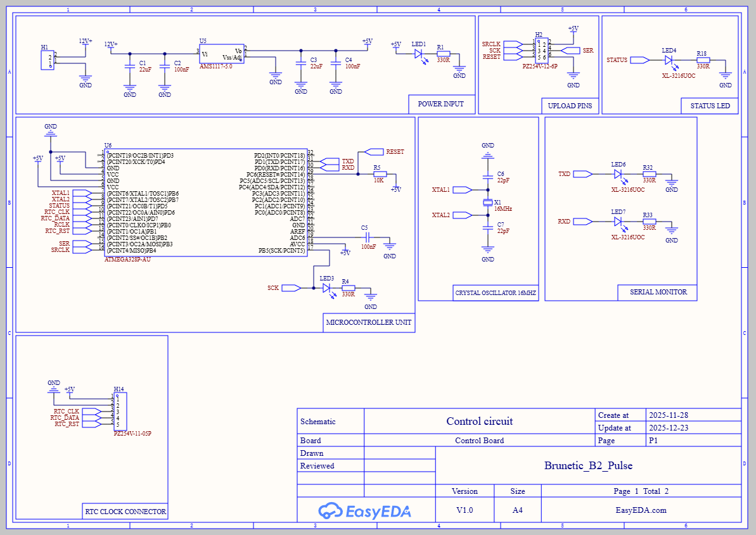This screenshot has height=535, width=756.
Task: Click the ATMEGA328P-AU part name
Action: [128, 260]
